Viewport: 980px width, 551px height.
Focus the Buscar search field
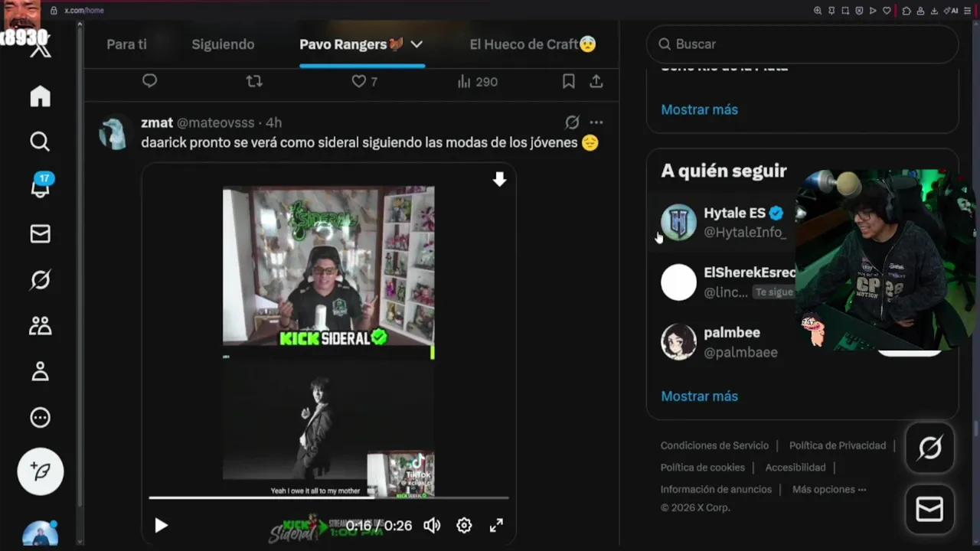tap(802, 44)
